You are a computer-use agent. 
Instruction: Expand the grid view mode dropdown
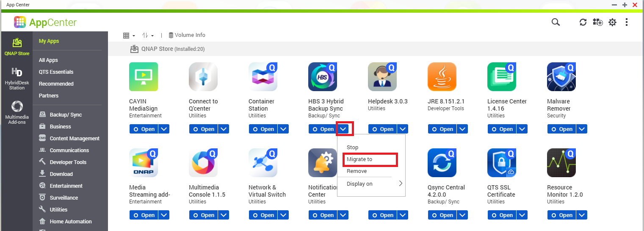(x=129, y=35)
